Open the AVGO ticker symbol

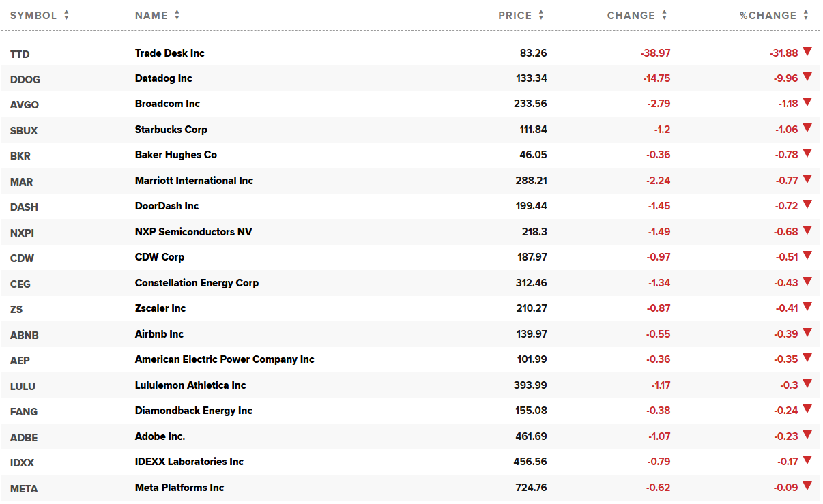point(25,105)
